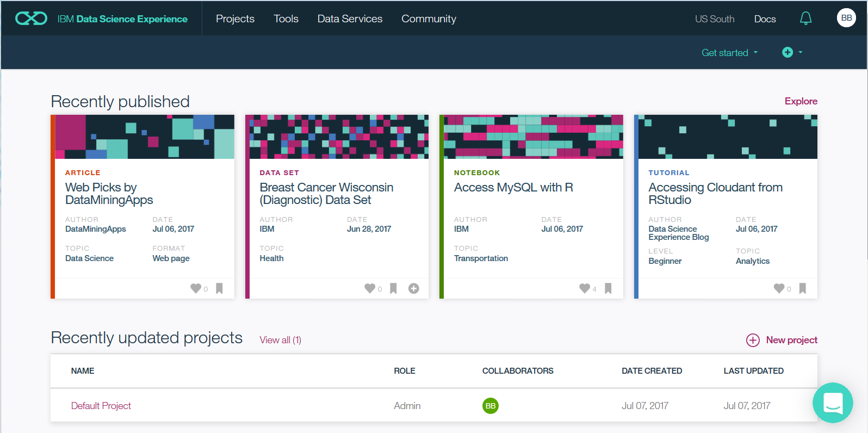Bookmark the Accessing Cloudant from RStudio tutorial
868x433 pixels.
(802, 288)
